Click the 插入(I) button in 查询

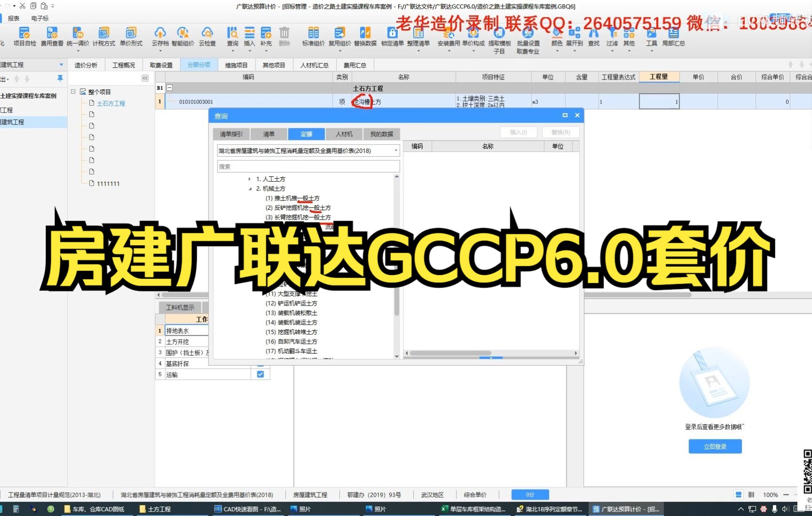tap(518, 132)
